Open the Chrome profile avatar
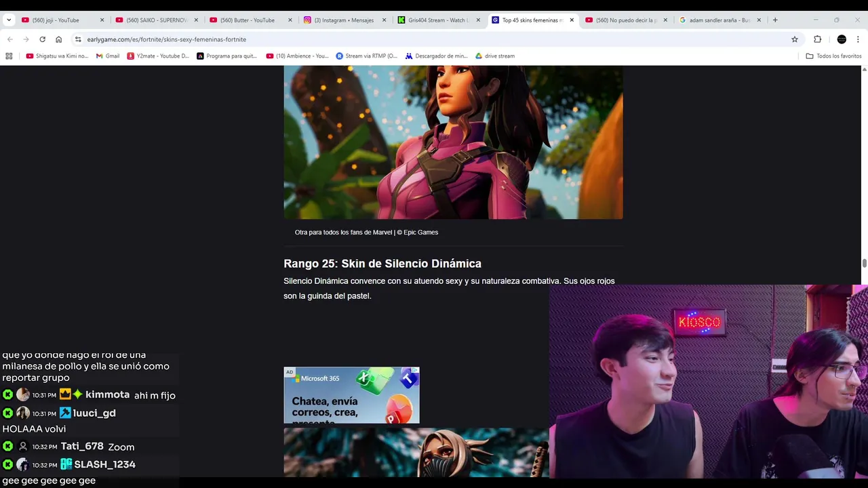This screenshot has height=488, width=868. pos(842,39)
